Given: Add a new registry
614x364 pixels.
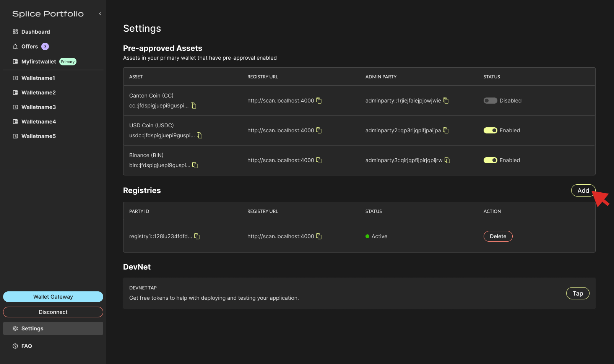Looking at the screenshot, I should click(583, 190).
